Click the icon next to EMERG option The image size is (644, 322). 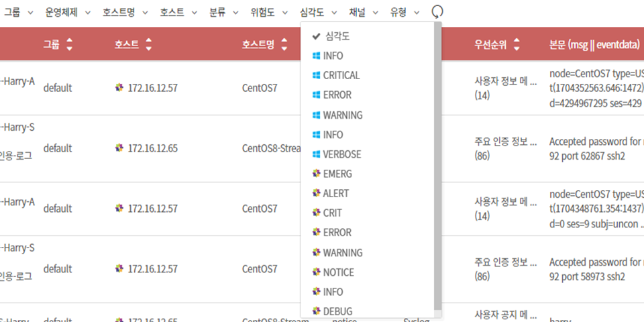pyautogui.click(x=317, y=174)
